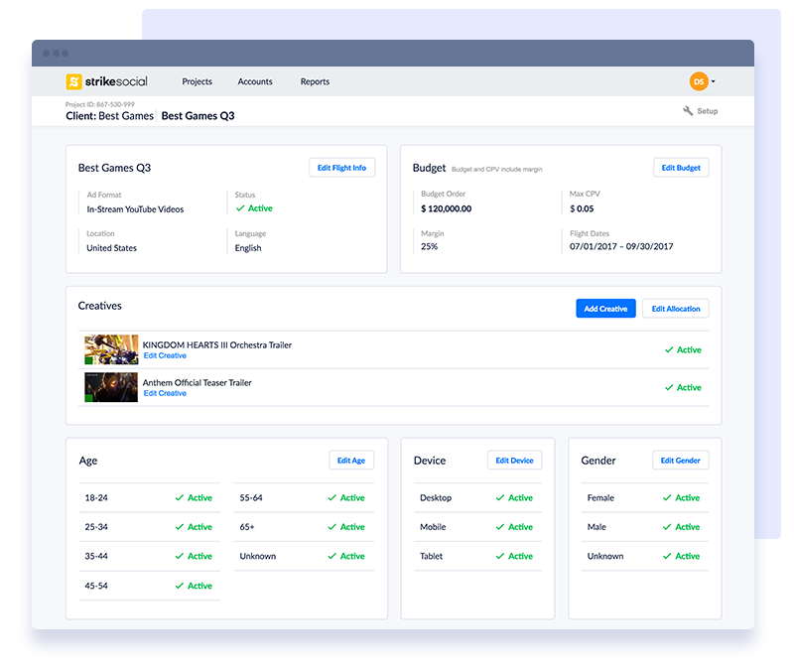
Task: Click the United States location value
Action: coord(112,248)
